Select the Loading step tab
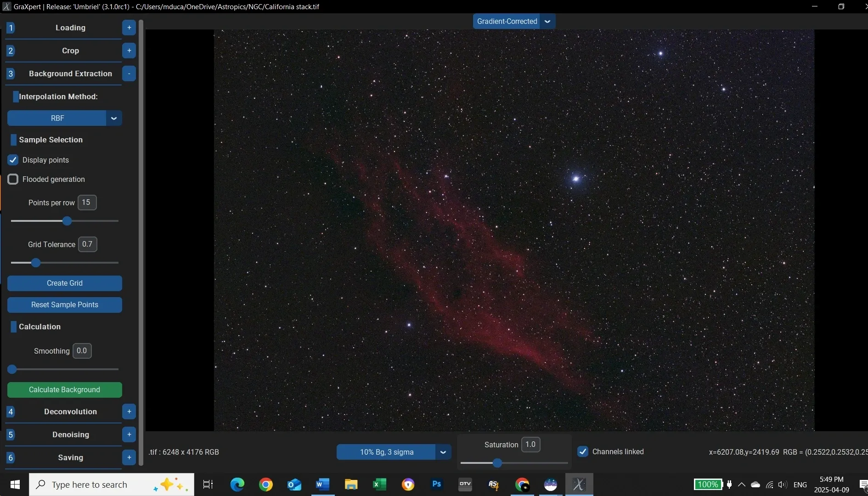 [70, 28]
